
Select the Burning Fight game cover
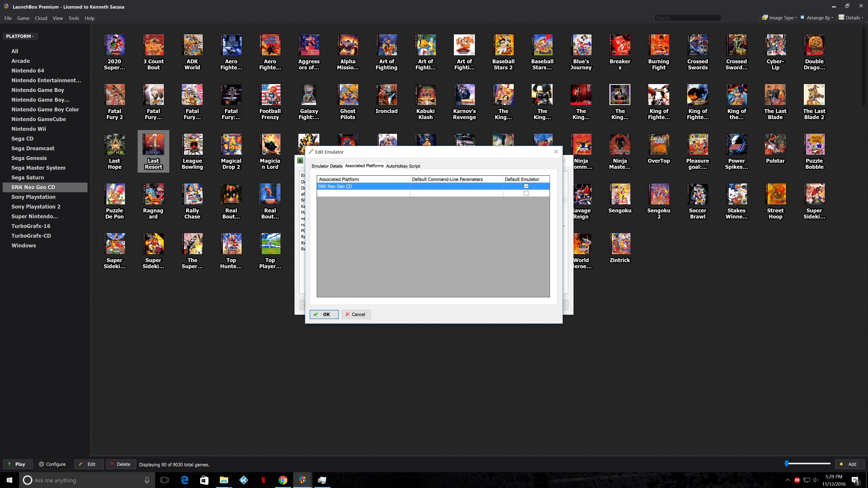click(659, 45)
